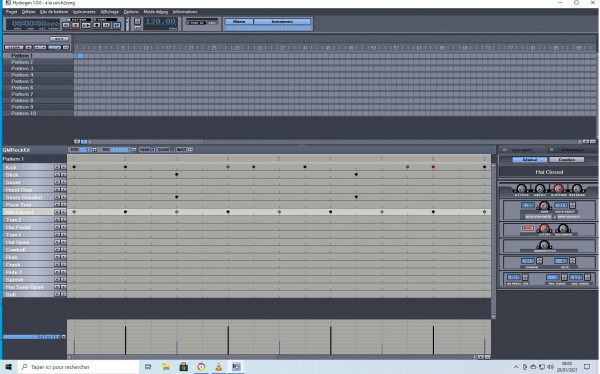Open the Projet menu
600x374 pixels.
[11, 12]
